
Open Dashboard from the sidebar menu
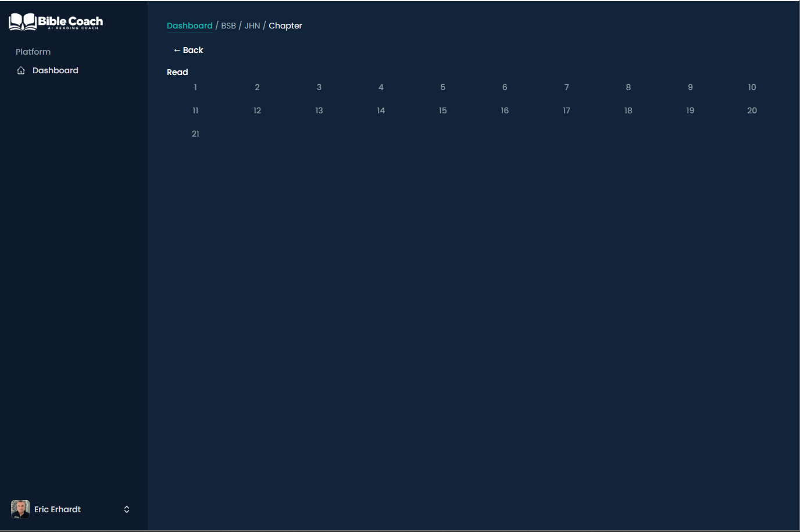point(55,70)
